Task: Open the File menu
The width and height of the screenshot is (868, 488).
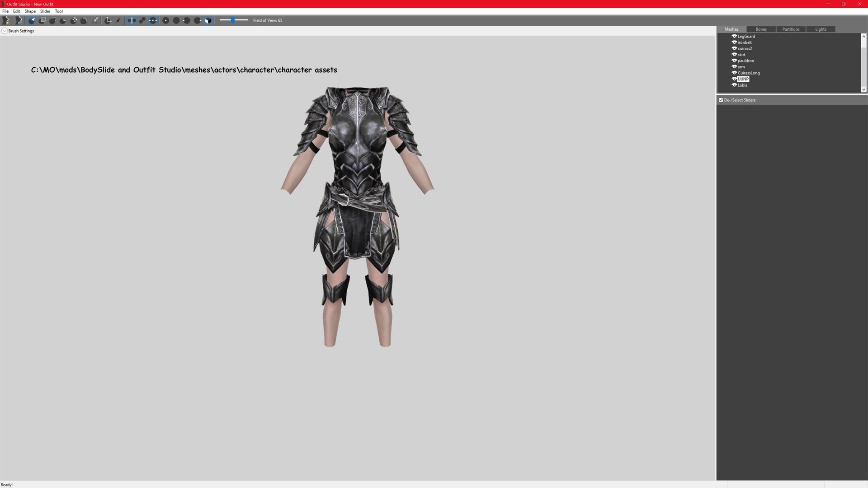Action: (5, 11)
